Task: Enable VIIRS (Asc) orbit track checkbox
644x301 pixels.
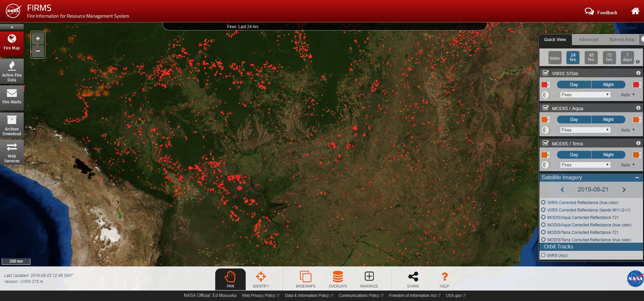Action: tap(543, 255)
